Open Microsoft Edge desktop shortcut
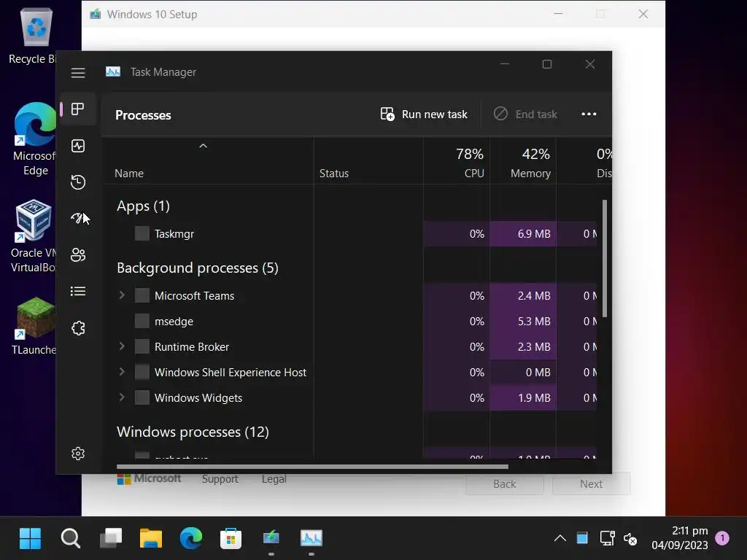747x560 pixels. tap(34, 139)
